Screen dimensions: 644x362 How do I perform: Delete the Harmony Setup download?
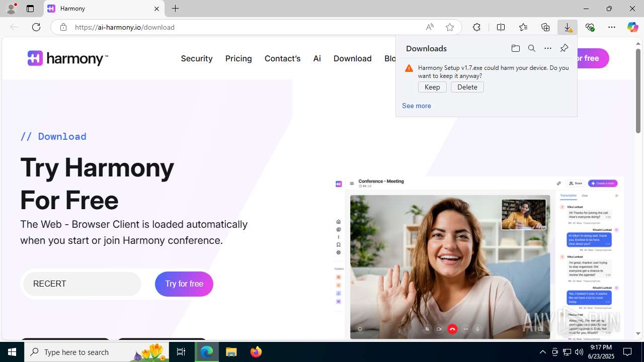467,87
